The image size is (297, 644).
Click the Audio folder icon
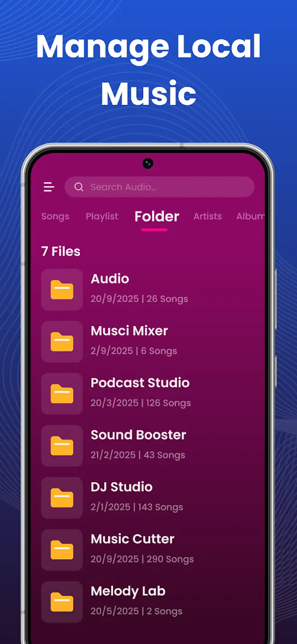pyautogui.click(x=62, y=290)
